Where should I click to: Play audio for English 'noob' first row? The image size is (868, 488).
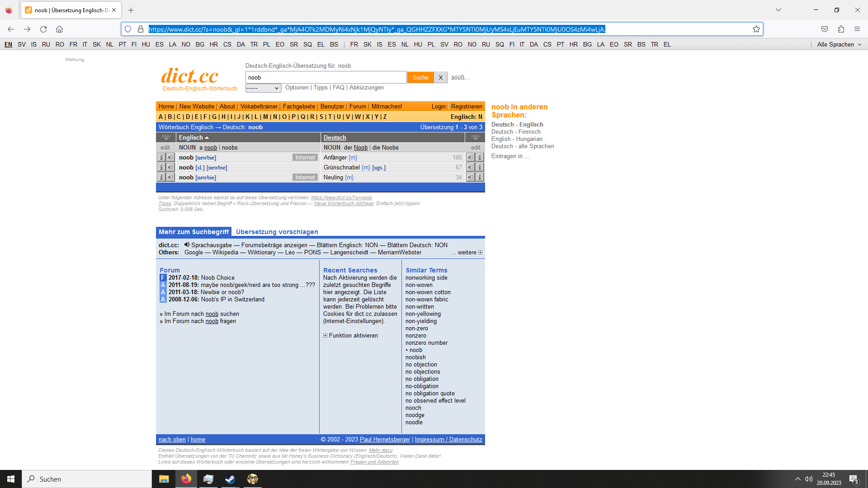[170, 157]
